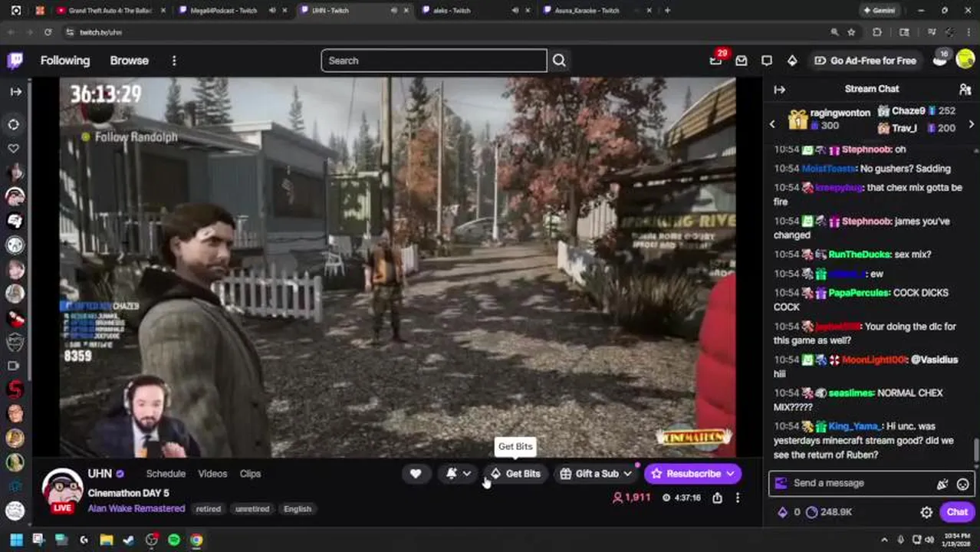Share the stream via share icon

(x=717, y=498)
